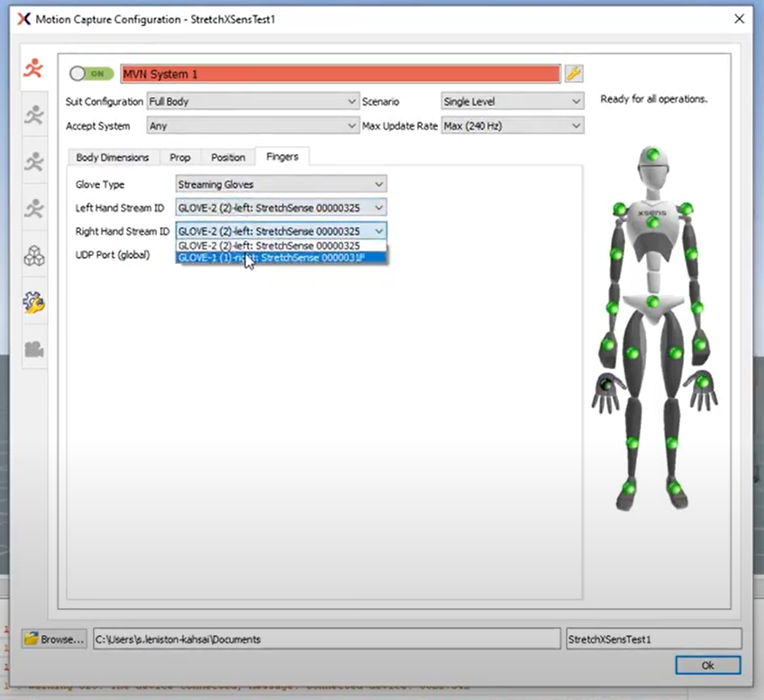Screen dimensions: 764x700
Task: Select the fourth MVN system sidebar icon
Action: pos(34,208)
